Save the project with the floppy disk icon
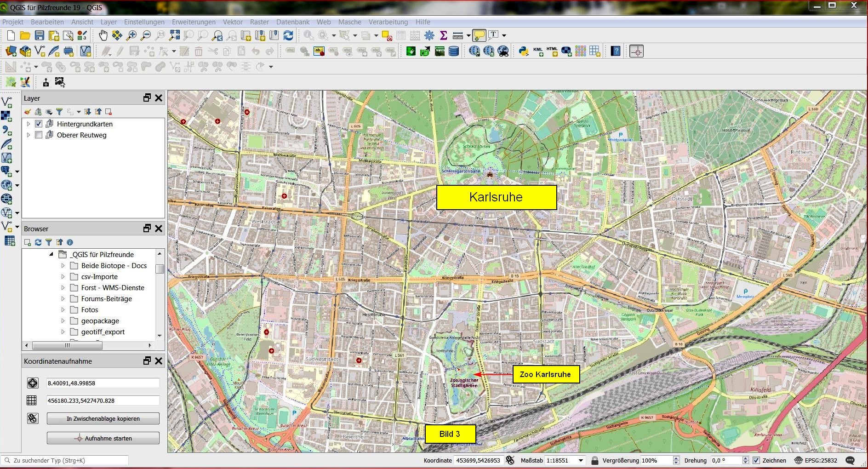 40,35
